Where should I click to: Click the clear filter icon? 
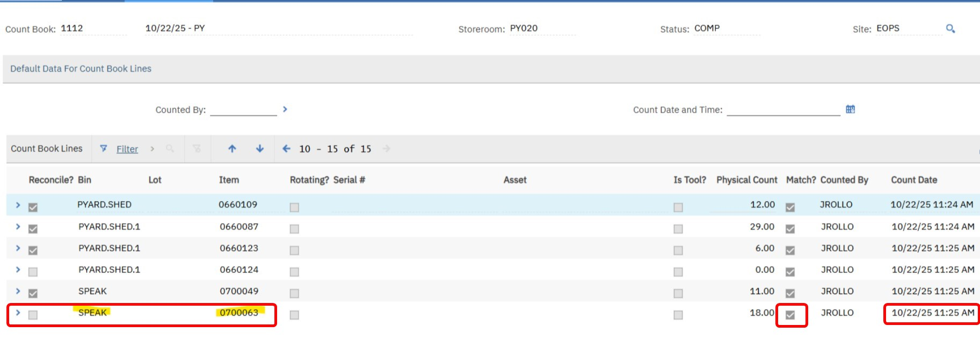click(197, 149)
